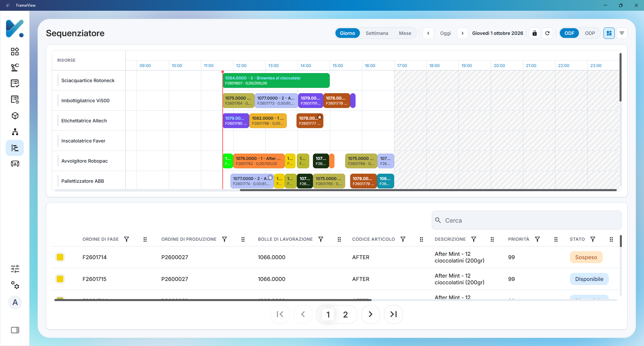Go to today with Oggi button

[445, 33]
